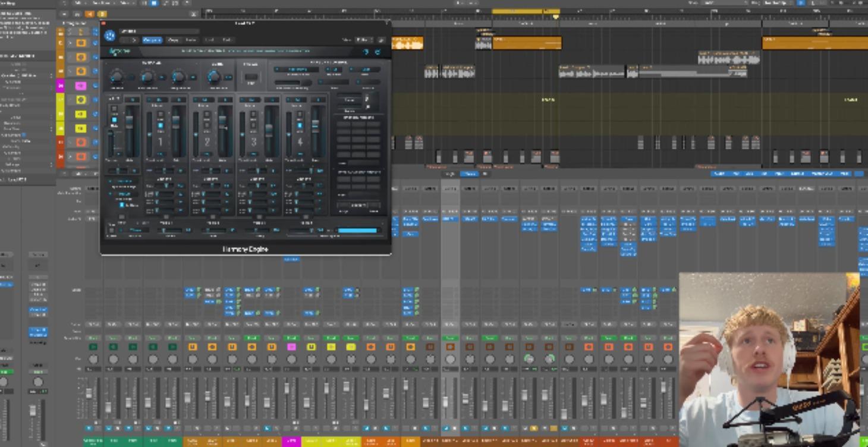This screenshot has width=868, height=447.
Task: Click the plugin settings icon at top right of header
Action: [380, 40]
